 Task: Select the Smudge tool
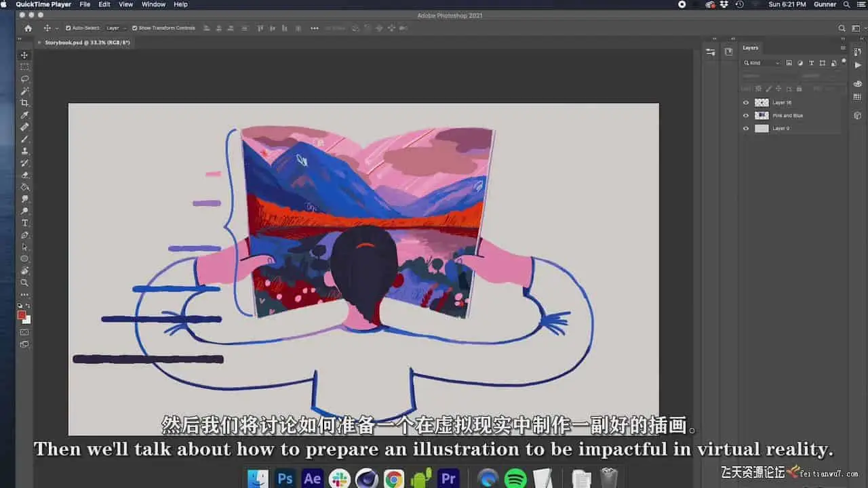click(x=24, y=199)
